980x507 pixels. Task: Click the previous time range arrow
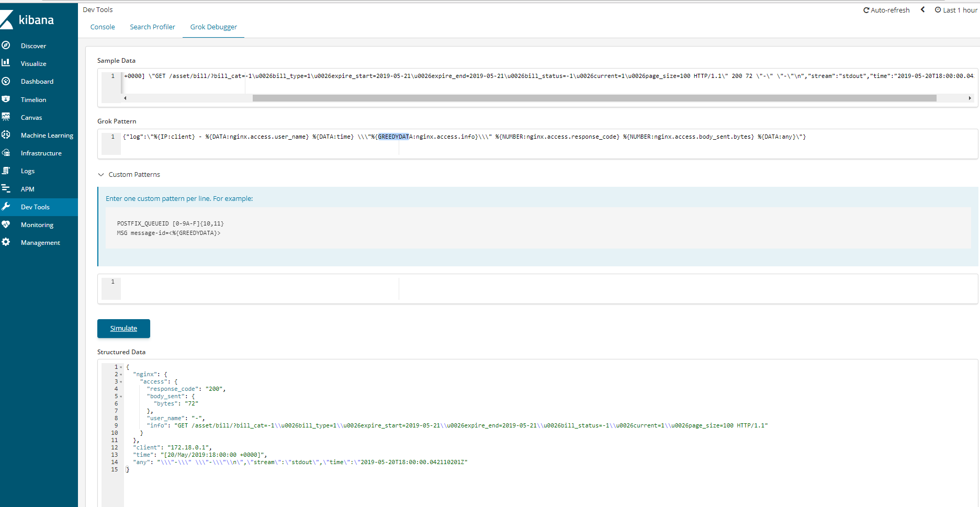click(923, 9)
